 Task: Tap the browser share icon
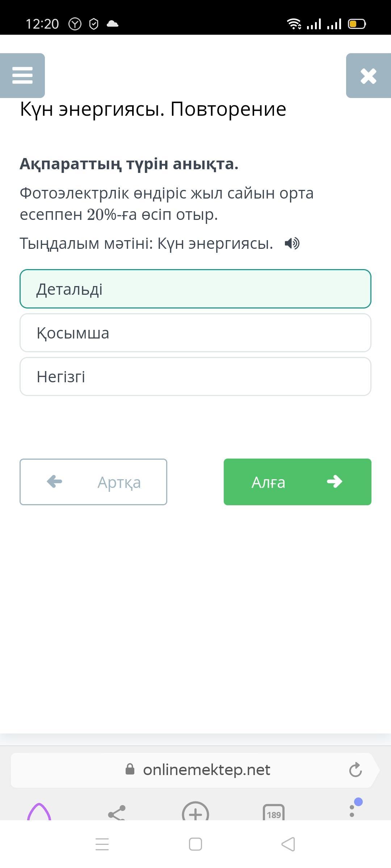(117, 813)
